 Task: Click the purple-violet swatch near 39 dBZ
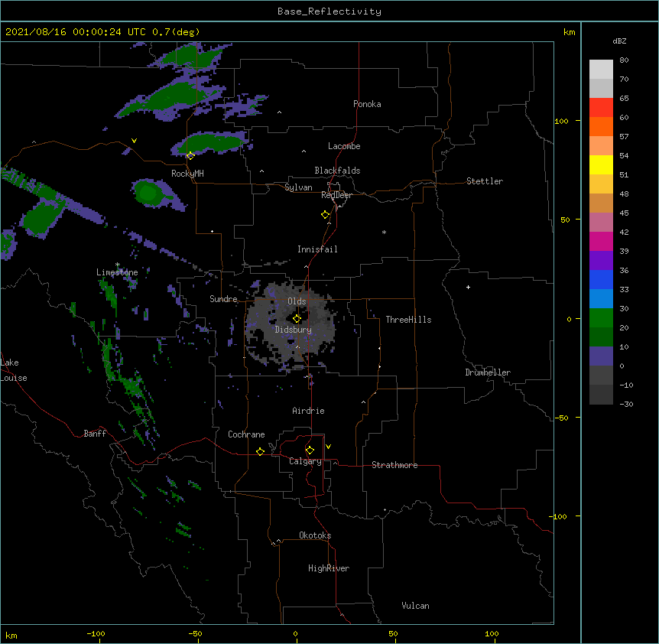(x=601, y=260)
